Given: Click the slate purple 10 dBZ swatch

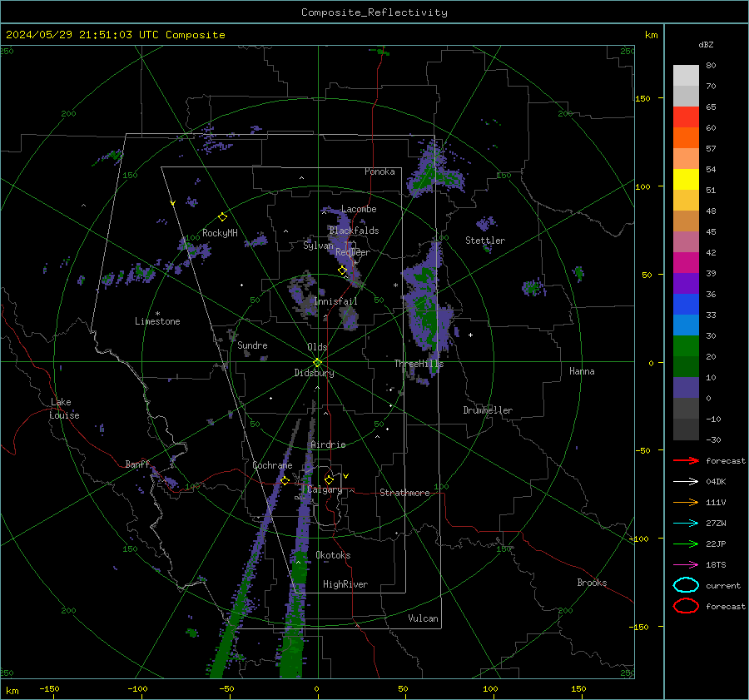Looking at the screenshot, I should tap(686, 388).
